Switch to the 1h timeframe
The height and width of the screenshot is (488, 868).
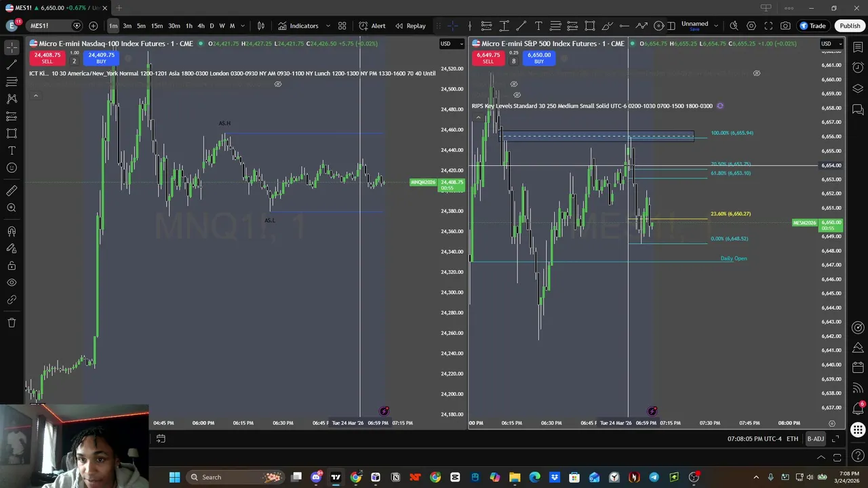[x=189, y=26]
